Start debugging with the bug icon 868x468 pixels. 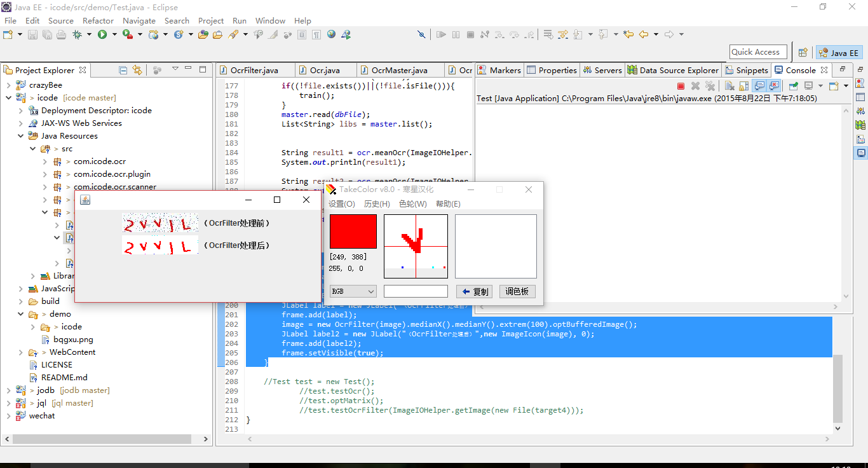click(x=78, y=35)
